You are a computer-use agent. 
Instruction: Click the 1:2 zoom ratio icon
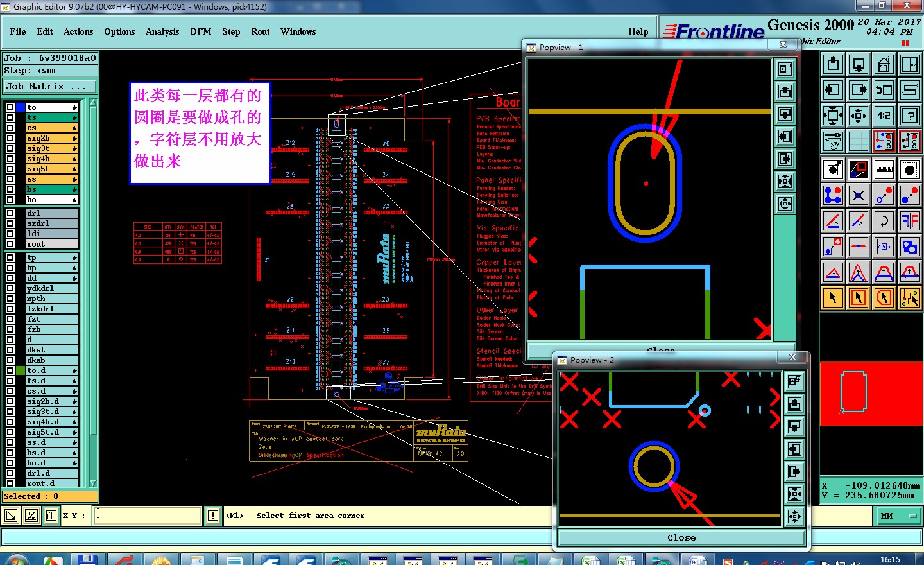[x=884, y=116]
